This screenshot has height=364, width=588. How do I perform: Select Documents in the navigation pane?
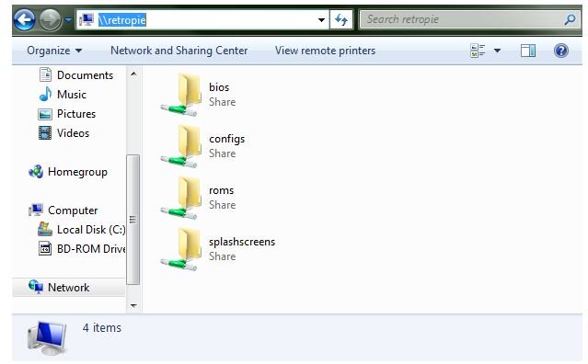point(85,75)
